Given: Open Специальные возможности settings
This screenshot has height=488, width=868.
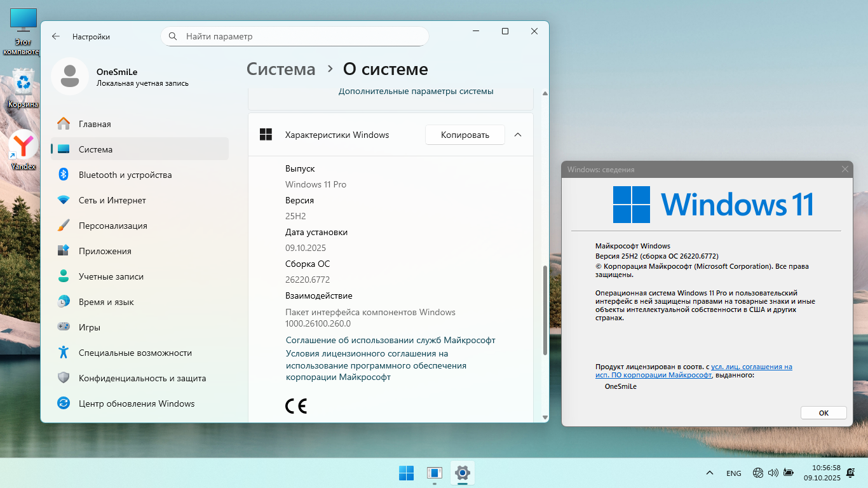Looking at the screenshot, I should [x=135, y=353].
